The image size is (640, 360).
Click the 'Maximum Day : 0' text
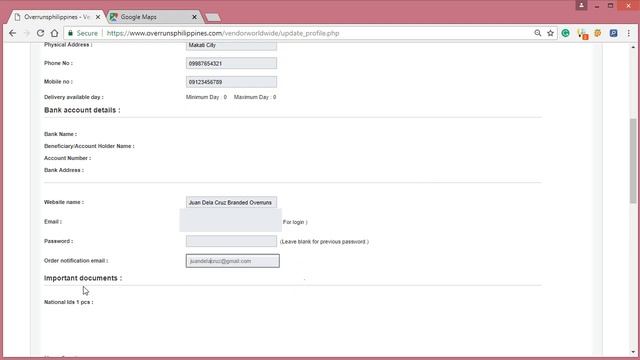click(x=255, y=97)
